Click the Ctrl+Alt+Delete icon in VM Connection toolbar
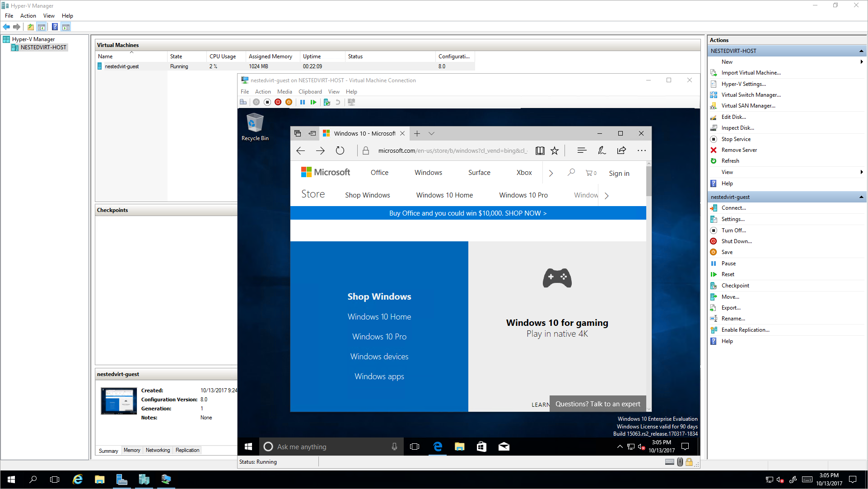Image resolution: width=868 pixels, height=489 pixels. (243, 102)
